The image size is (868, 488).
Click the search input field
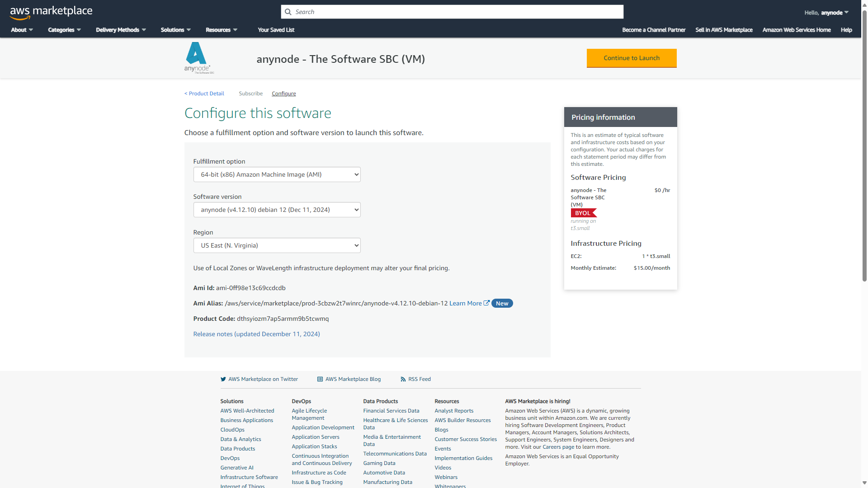click(x=452, y=11)
